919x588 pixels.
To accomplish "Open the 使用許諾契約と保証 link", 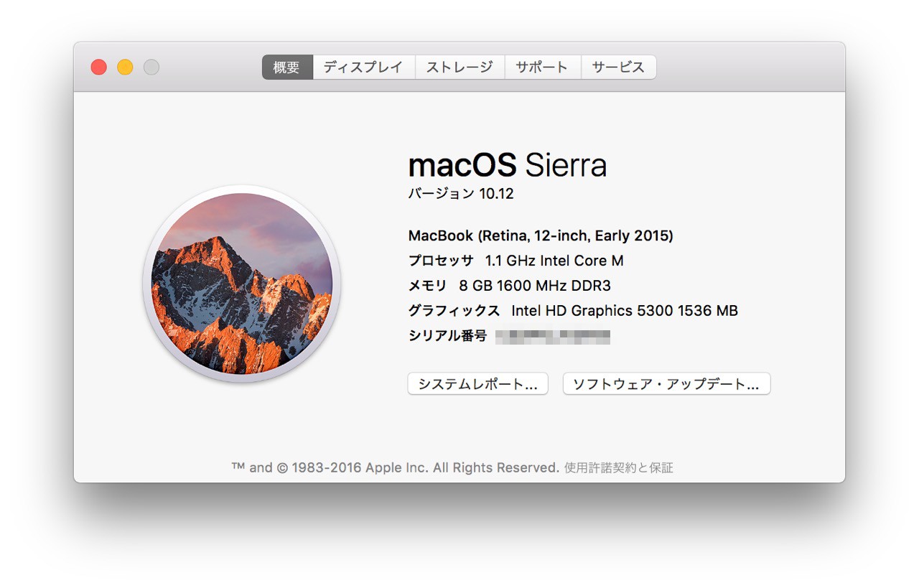I will click(x=619, y=468).
